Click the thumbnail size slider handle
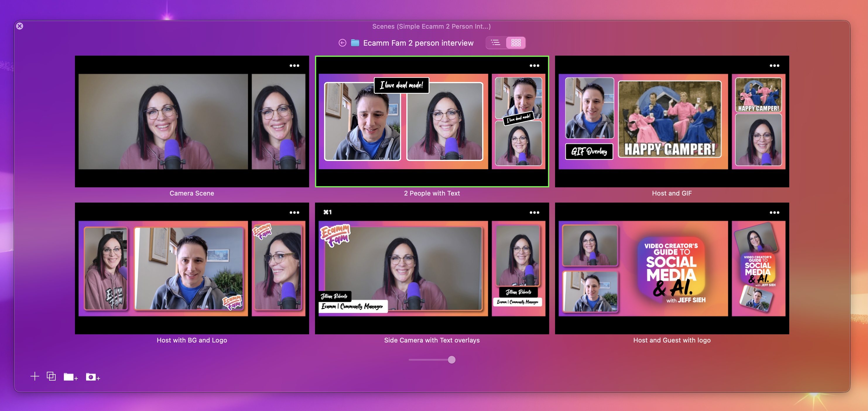Image resolution: width=868 pixels, height=411 pixels. (x=451, y=360)
